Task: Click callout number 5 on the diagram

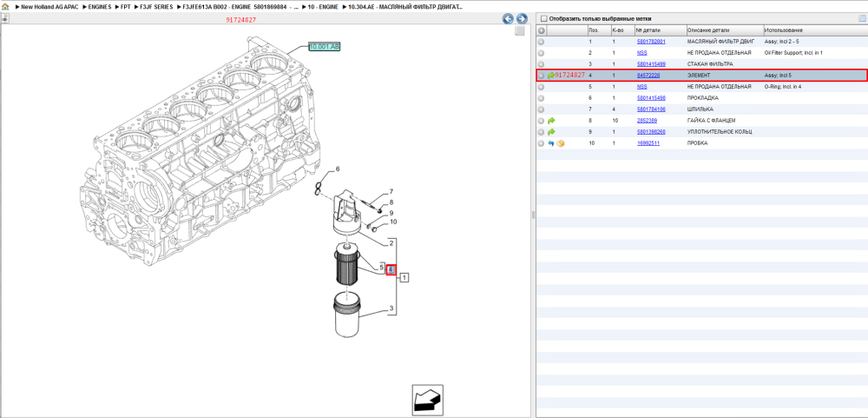Action: (381, 269)
